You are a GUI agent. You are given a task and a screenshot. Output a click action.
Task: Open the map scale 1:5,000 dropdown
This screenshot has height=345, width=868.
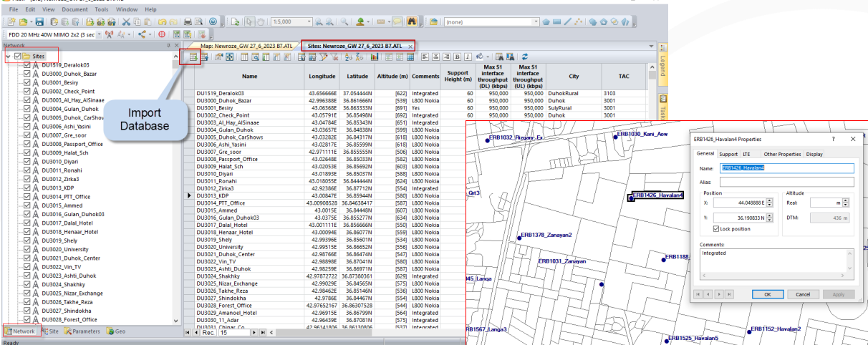(x=309, y=22)
